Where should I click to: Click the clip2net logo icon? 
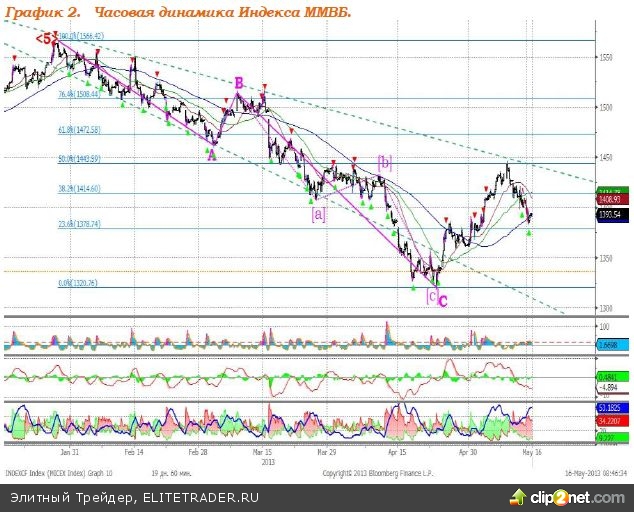[518, 496]
